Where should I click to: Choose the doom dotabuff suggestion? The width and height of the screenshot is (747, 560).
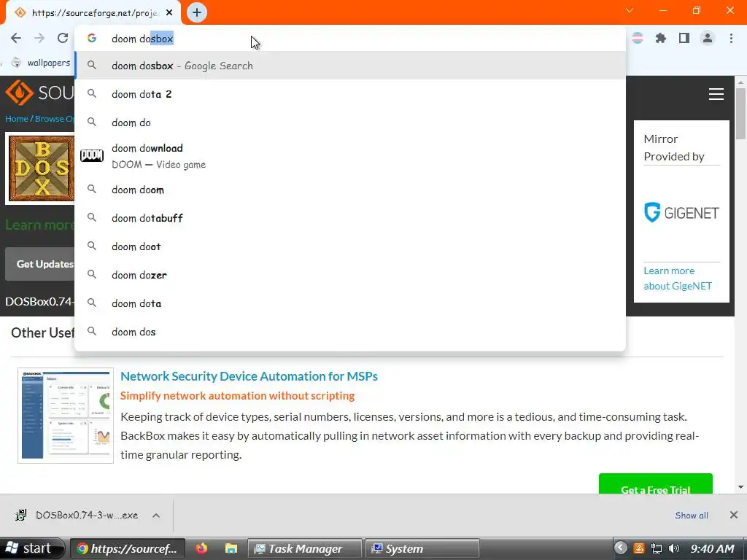pyautogui.click(x=350, y=218)
